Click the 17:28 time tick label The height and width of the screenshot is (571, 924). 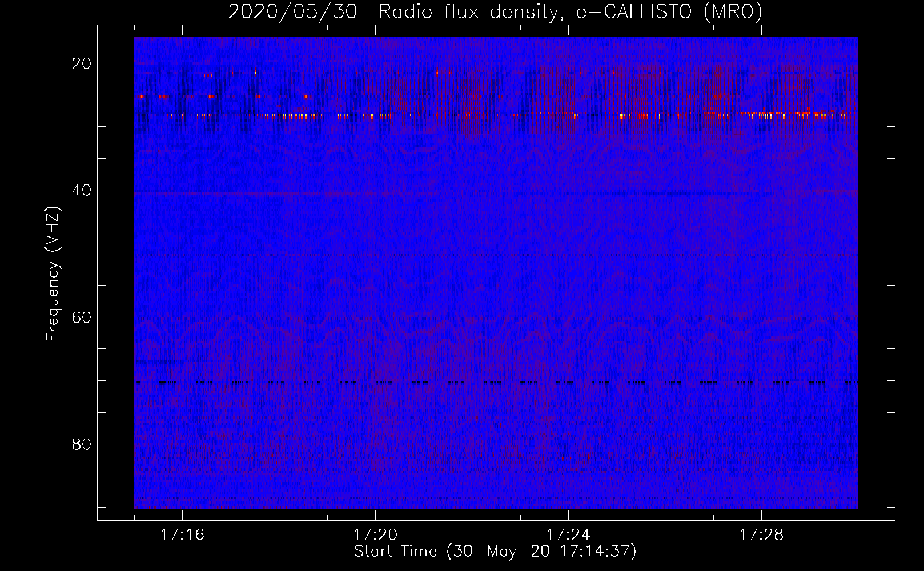pos(761,535)
